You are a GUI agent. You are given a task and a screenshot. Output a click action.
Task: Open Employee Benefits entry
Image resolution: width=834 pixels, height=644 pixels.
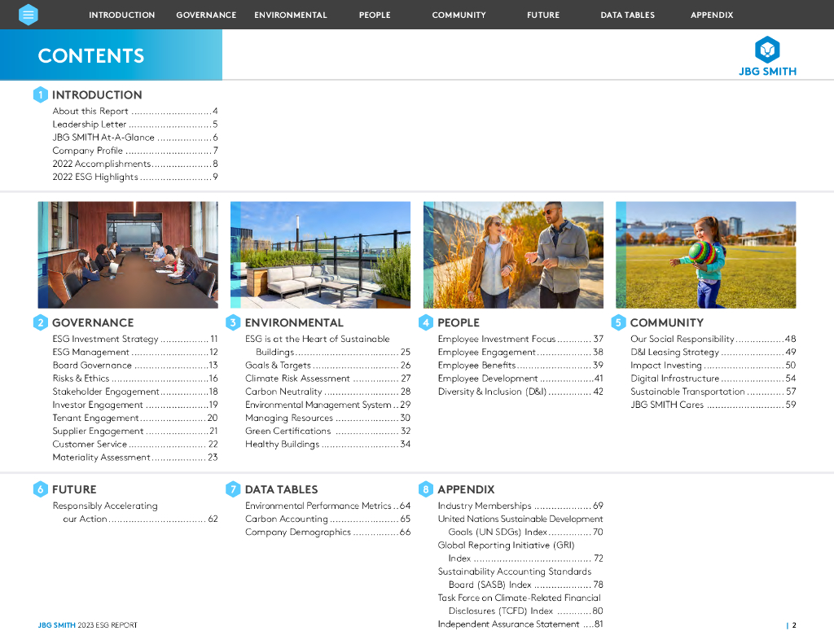coord(520,366)
